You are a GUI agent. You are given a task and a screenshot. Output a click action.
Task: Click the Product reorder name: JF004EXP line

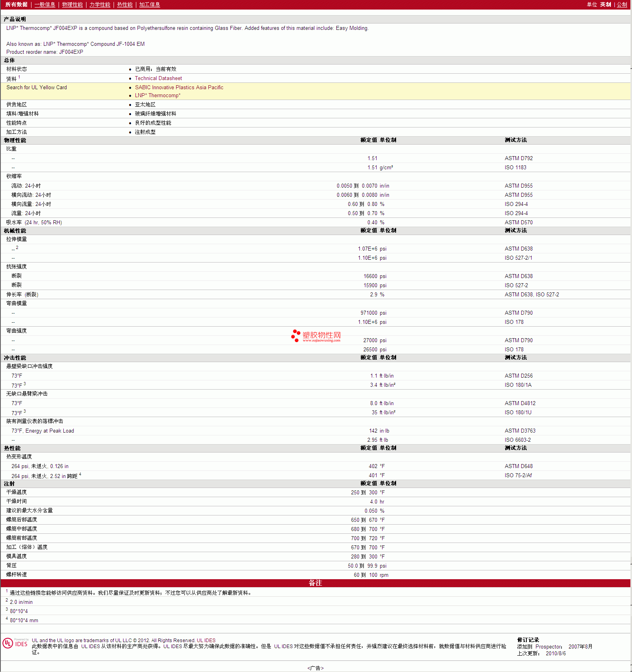click(x=45, y=52)
